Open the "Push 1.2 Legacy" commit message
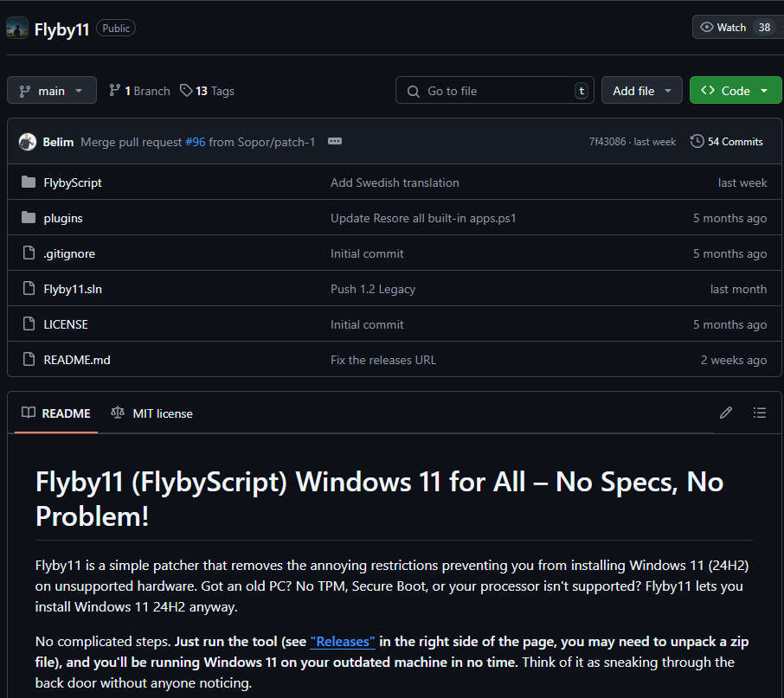784x698 pixels. pyautogui.click(x=372, y=289)
